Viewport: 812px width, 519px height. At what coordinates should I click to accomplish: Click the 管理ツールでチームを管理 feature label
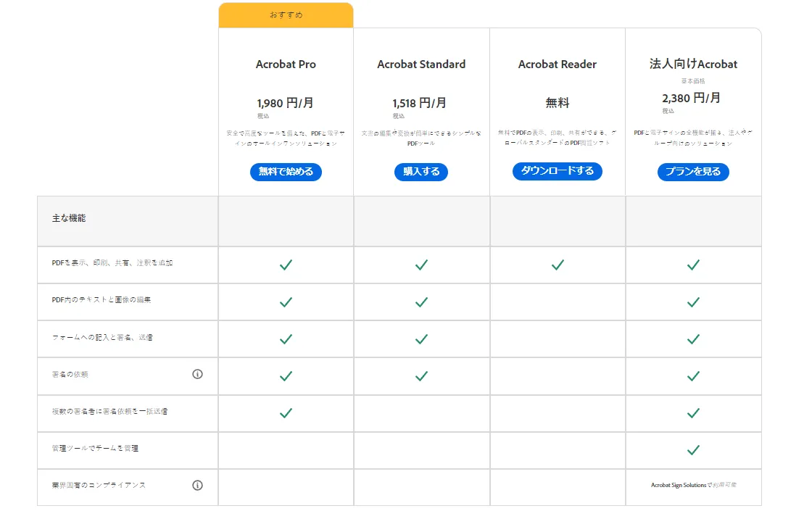95,448
